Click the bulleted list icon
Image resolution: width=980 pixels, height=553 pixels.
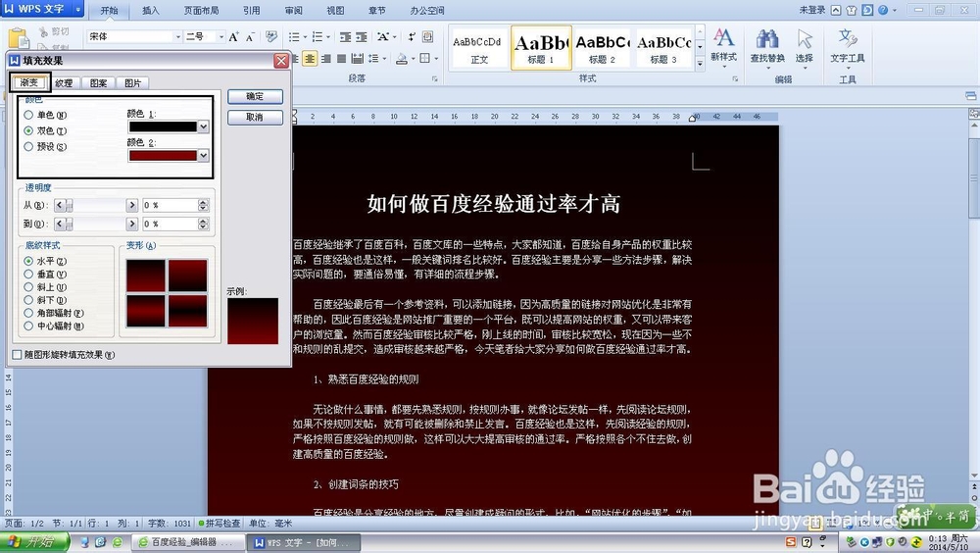[x=294, y=37]
